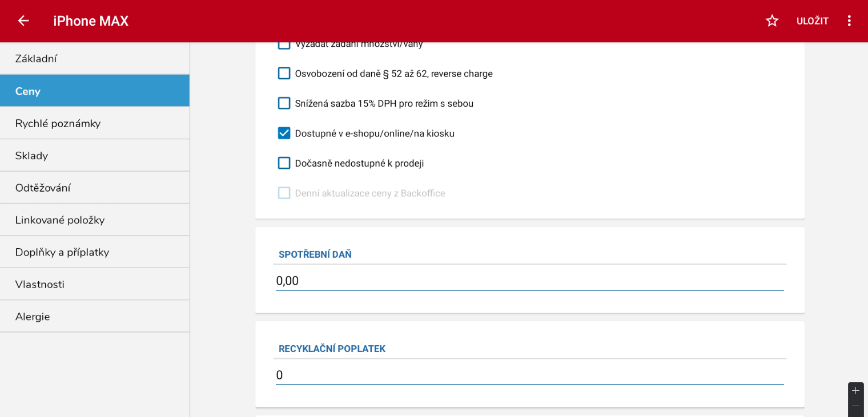This screenshot has width=868, height=417.
Task: Open the Sklady section
Action: click(x=94, y=155)
